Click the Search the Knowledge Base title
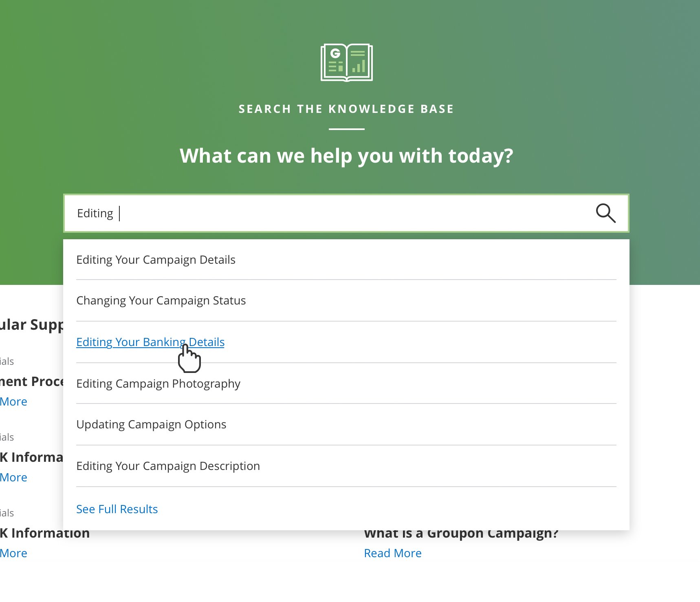Viewport: 700px width, 602px height. point(346,109)
